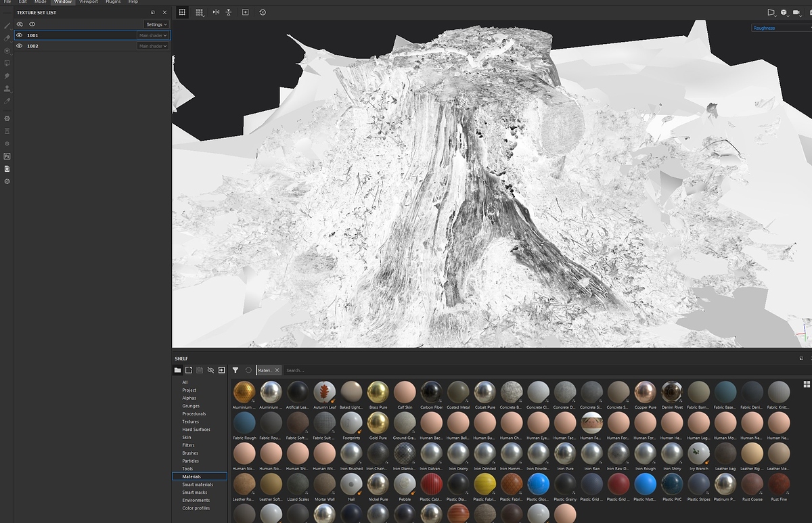Image resolution: width=812 pixels, height=523 pixels.
Task: Click the vertical flip alignment icon
Action: [x=229, y=12]
